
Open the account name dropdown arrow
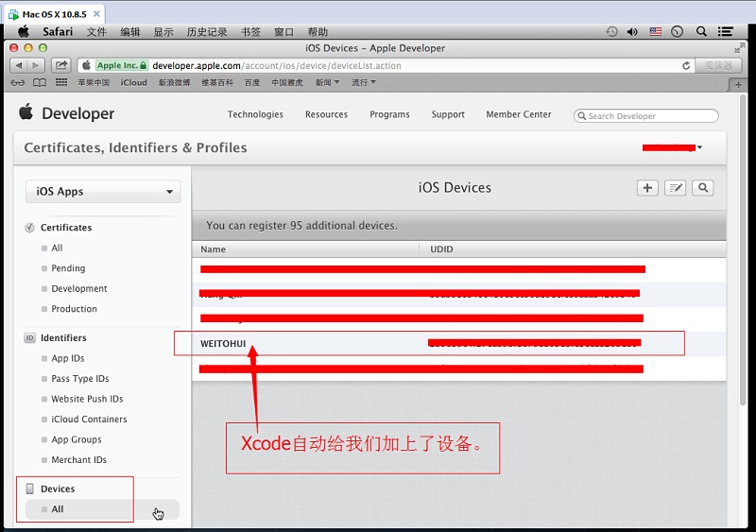[699, 147]
